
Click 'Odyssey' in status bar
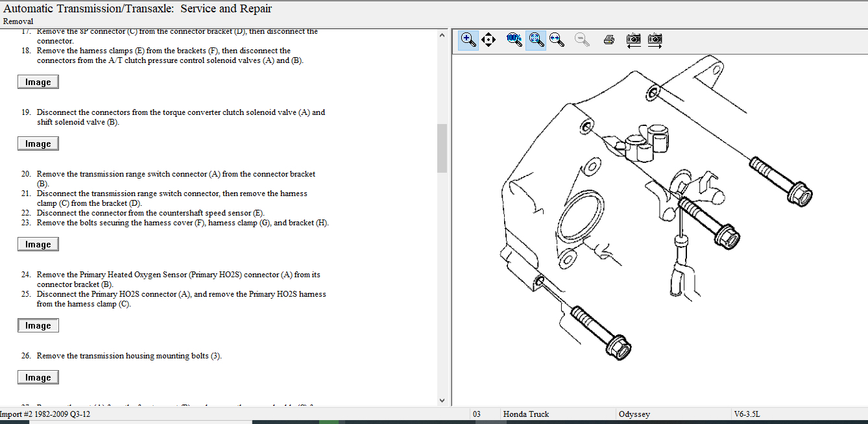634,414
